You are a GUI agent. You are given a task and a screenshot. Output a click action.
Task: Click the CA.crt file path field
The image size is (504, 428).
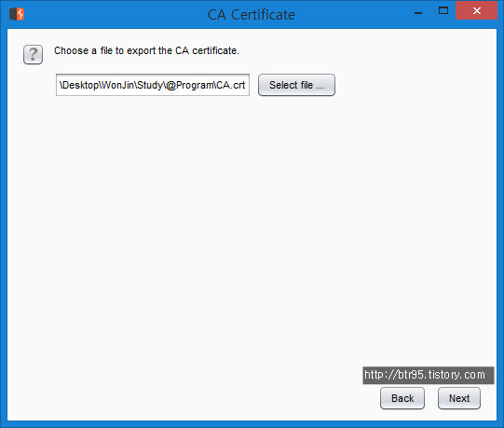[153, 85]
